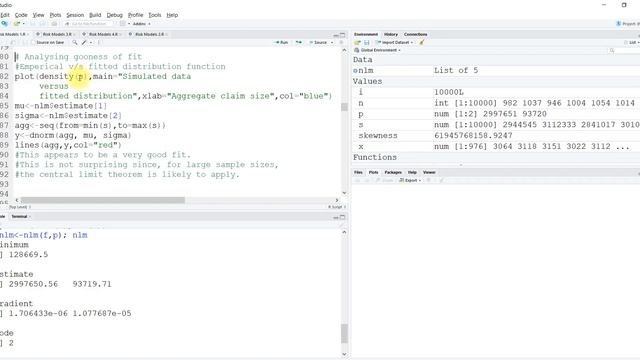Maximize the source editor pane
Image resolution: width=640 pixels, height=360 pixels.
click(x=342, y=35)
